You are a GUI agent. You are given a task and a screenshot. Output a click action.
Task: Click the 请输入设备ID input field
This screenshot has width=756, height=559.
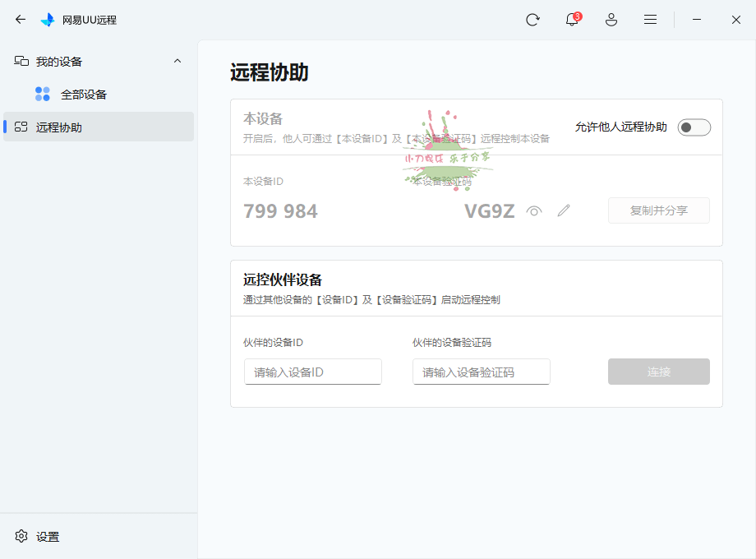[x=312, y=372]
